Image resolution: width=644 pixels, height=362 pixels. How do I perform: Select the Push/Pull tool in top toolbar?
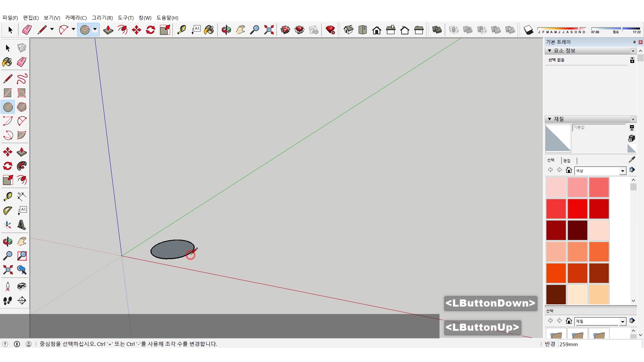[108, 30]
